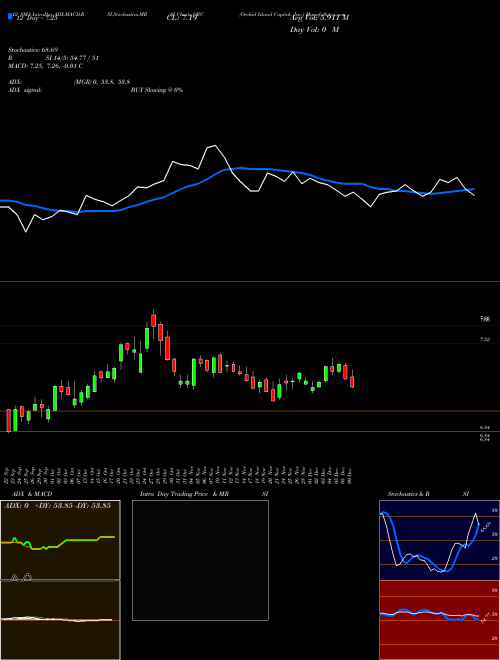Click the peak of the white price line
500x660 pixels.
(215, 146)
